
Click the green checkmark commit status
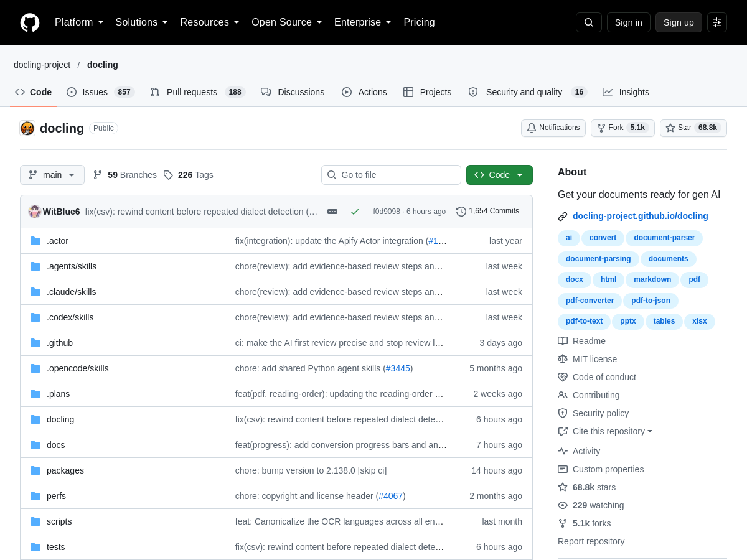(x=355, y=212)
